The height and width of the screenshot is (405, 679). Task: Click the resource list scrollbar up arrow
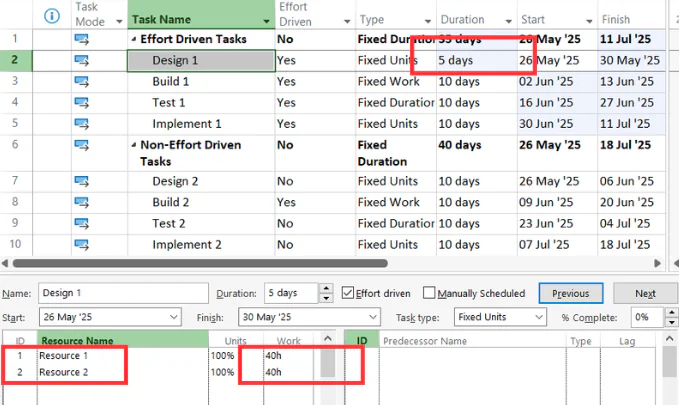(328, 338)
